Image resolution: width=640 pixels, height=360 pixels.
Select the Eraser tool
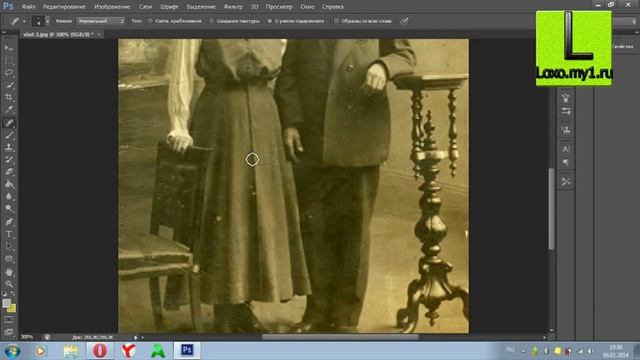click(x=9, y=172)
